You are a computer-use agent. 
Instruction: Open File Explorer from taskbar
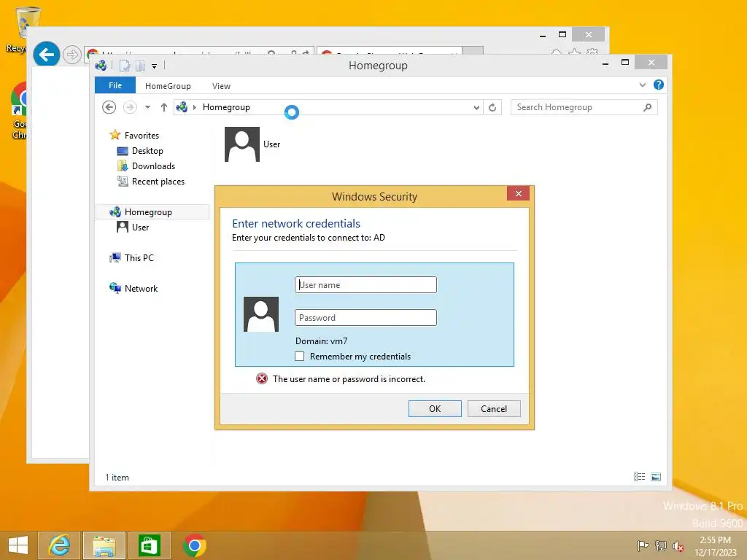[104, 545]
